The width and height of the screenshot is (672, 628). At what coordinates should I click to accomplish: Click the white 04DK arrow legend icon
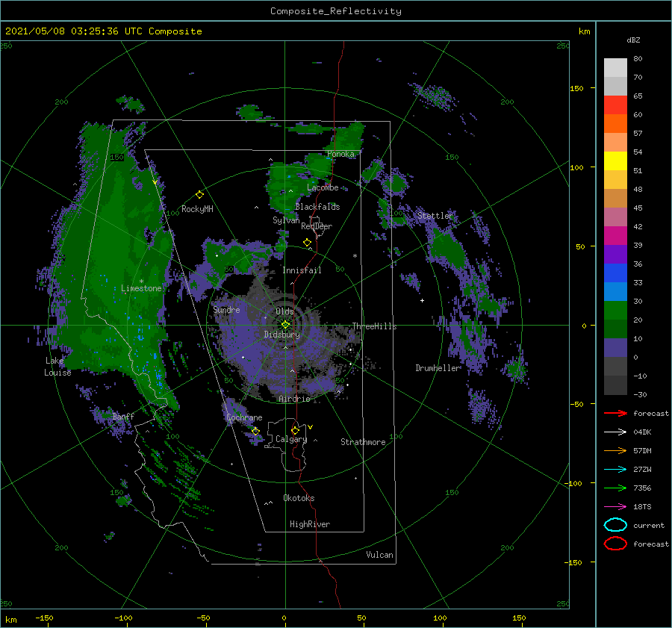pos(615,432)
